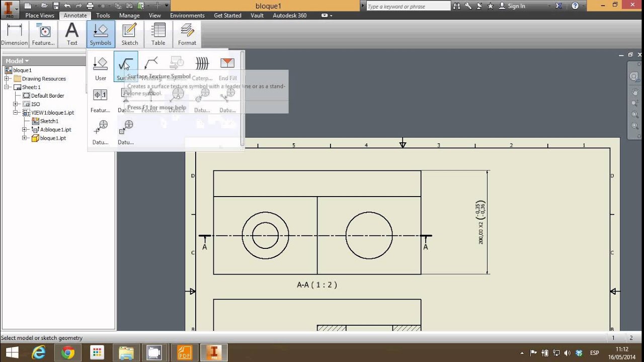Image resolution: width=644 pixels, height=362 pixels.
Task: Collapse the Sheet:1 tree node
Action: click(7, 87)
